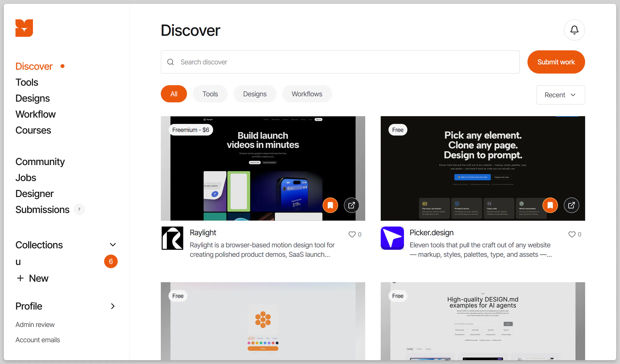This screenshot has width=620, height=364.
Task: Open notifications bell
Action: click(x=574, y=30)
